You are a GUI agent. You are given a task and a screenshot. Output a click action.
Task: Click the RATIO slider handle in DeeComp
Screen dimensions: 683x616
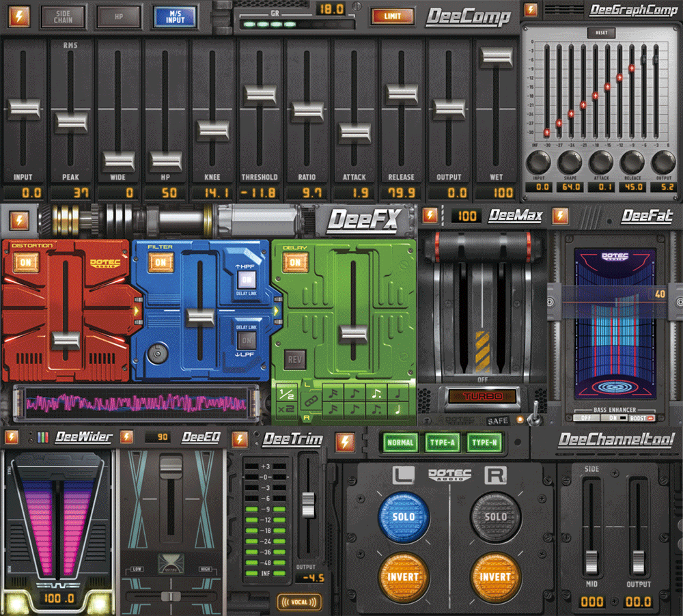[x=307, y=111]
